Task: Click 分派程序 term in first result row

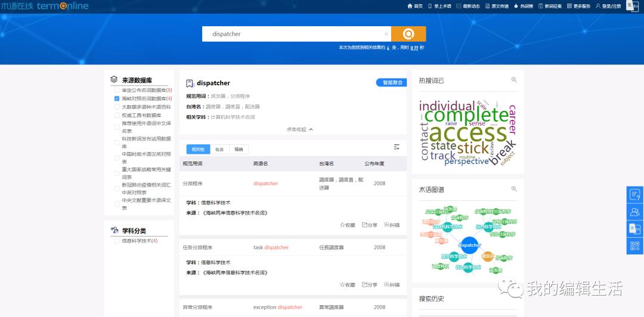Action: click(193, 184)
